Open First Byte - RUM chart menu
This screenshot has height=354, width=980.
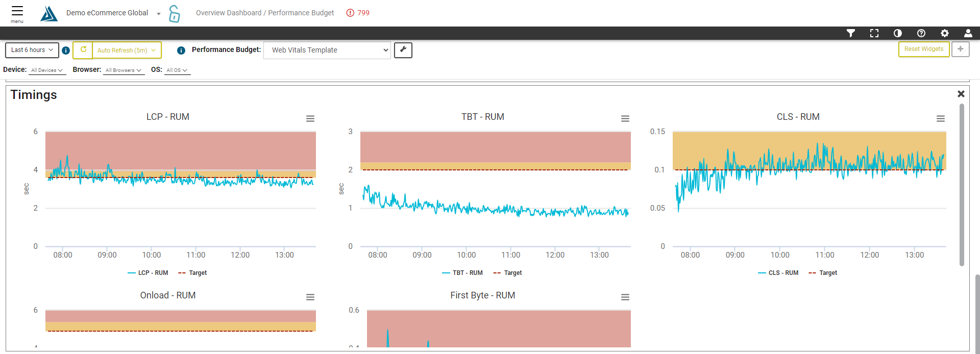[625, 297]
